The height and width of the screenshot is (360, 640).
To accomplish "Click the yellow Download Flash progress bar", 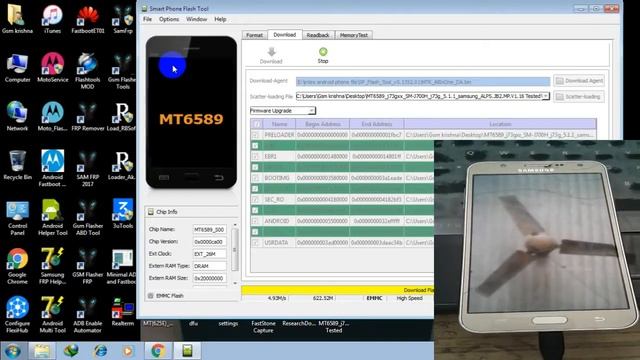I will [x=338, y=290].
